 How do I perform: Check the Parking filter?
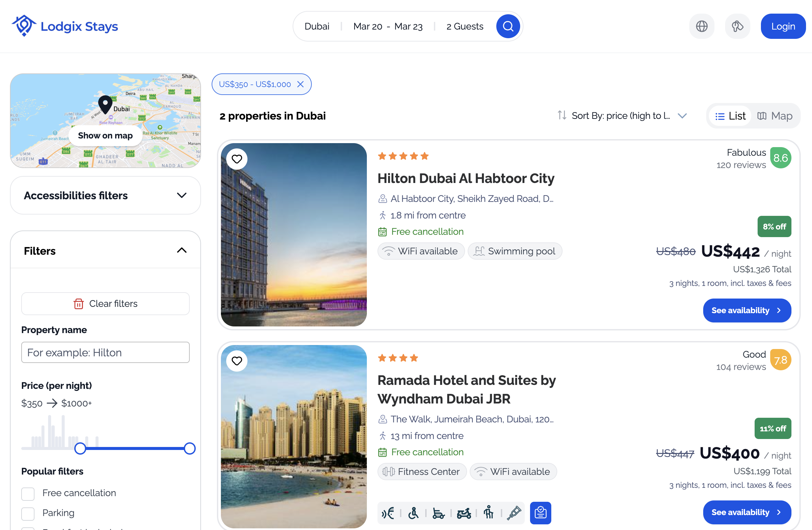click(28, 513)
